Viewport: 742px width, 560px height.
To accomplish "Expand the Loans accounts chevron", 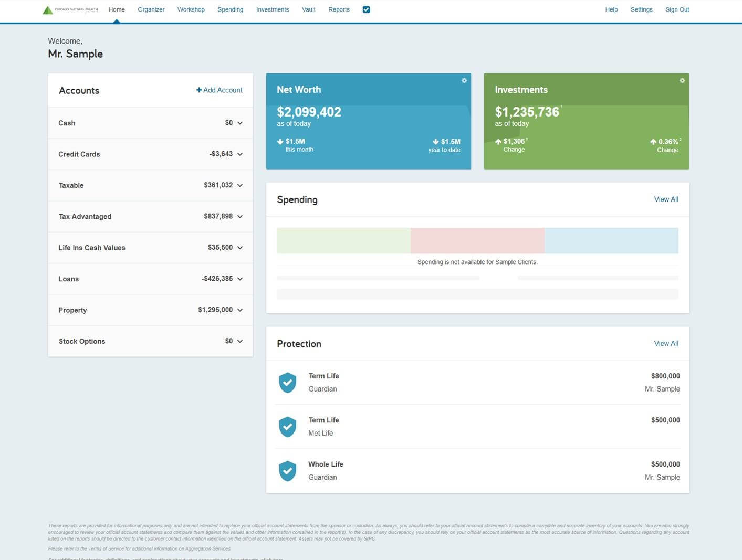I will [240, 279].
